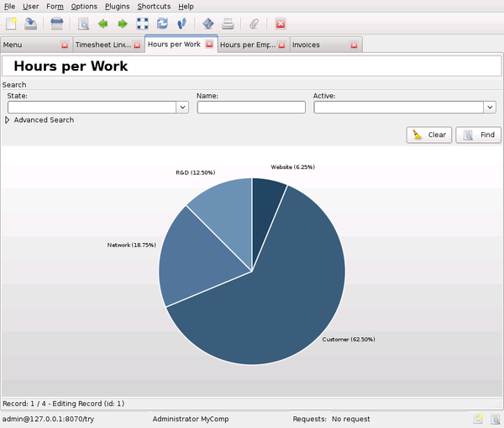Switch to the Menu tab
This screenshot has width=504, height=428.
(31, 45)
